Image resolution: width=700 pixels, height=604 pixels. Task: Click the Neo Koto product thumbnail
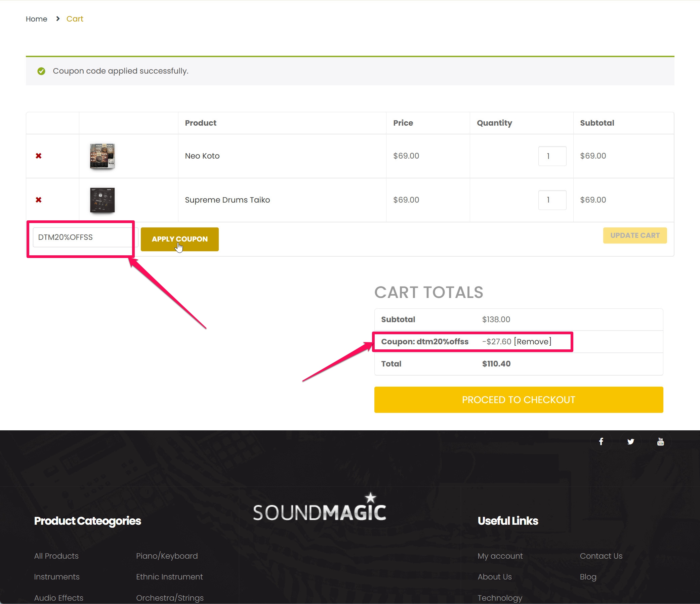102,156
